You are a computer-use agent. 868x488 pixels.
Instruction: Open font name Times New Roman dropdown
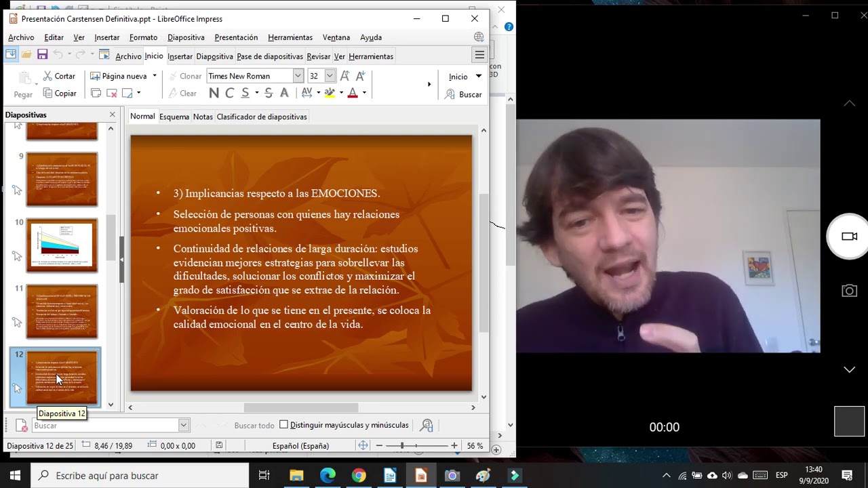point(298,76)
